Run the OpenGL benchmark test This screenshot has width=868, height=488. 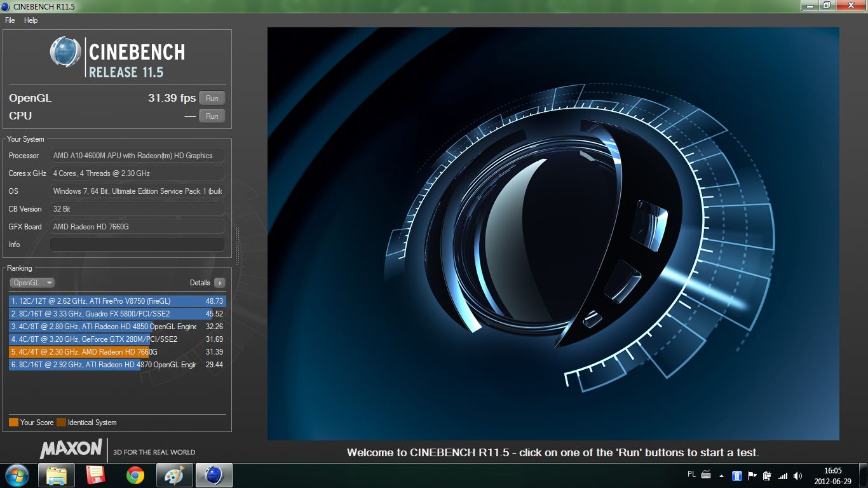click(x=212, y=98)
